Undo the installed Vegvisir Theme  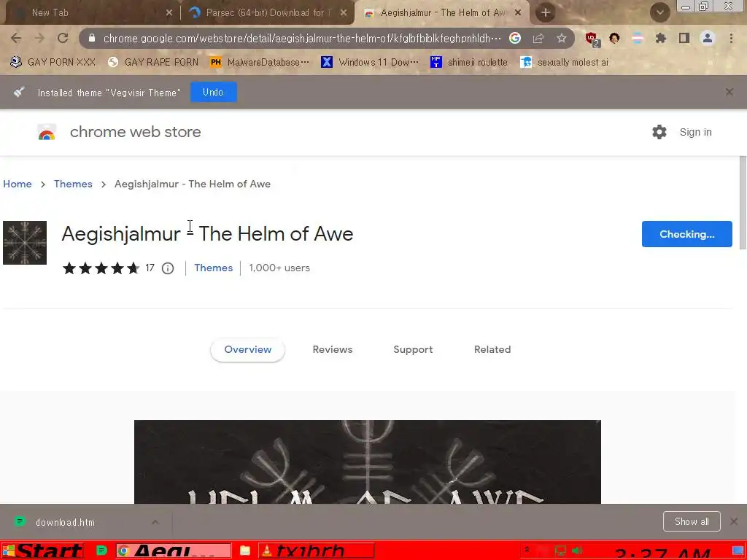click(214, 92)
